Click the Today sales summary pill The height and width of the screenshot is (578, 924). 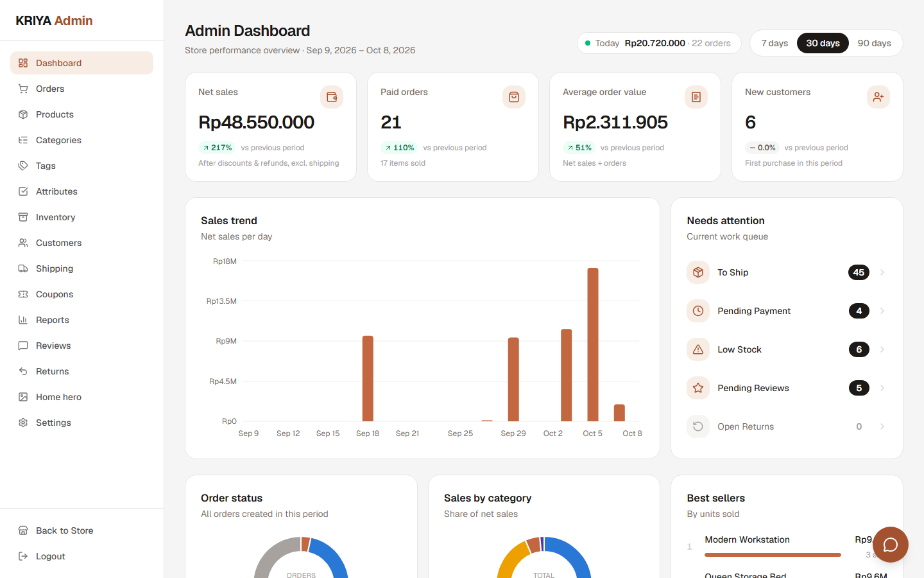tap(659, 43)
